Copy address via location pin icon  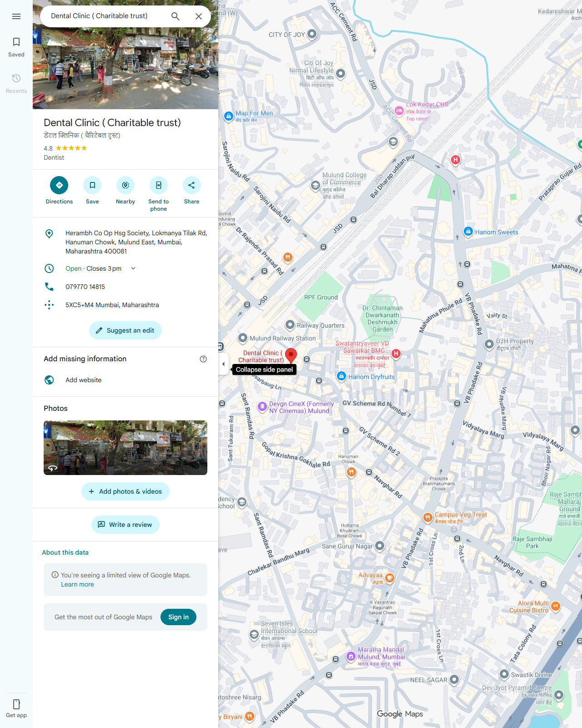(49, 234)
